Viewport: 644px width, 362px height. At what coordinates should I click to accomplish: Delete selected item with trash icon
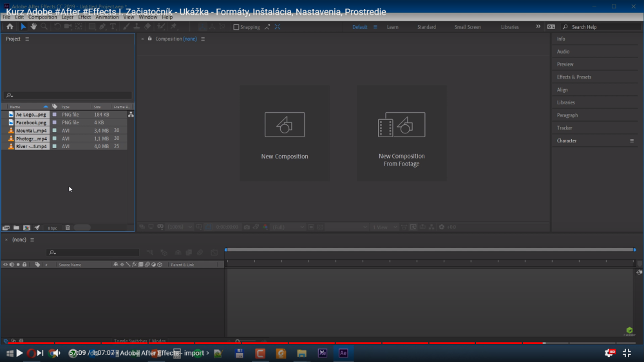(68, 227)
